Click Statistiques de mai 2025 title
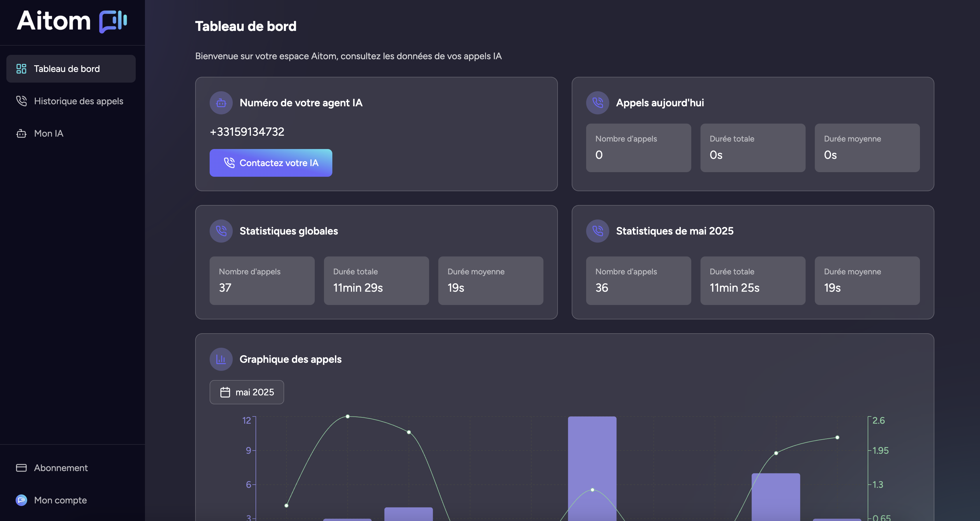980x521 pixels. (x=675, y=231)
